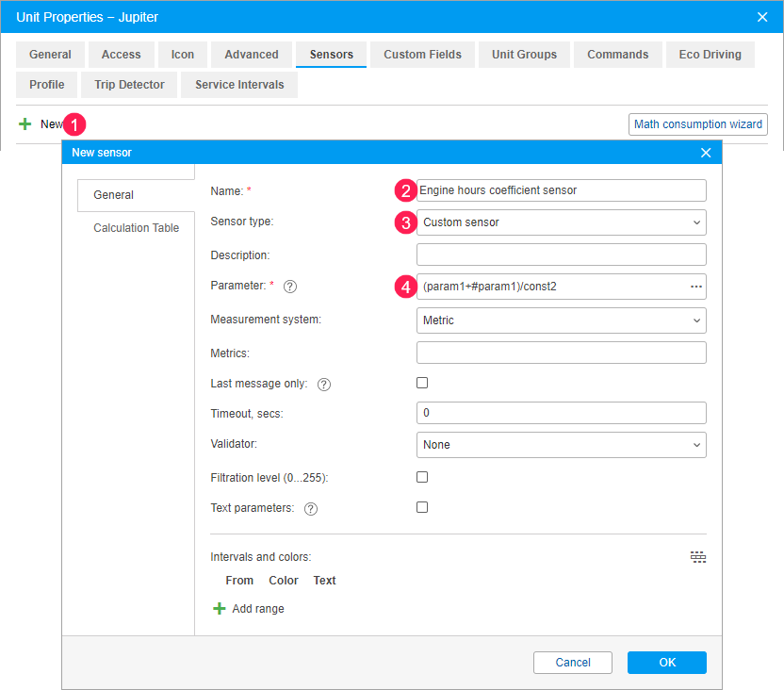Open the Calculation Table tab
The height and width of the screenshot is (690, 784).
tap(136, 228)
